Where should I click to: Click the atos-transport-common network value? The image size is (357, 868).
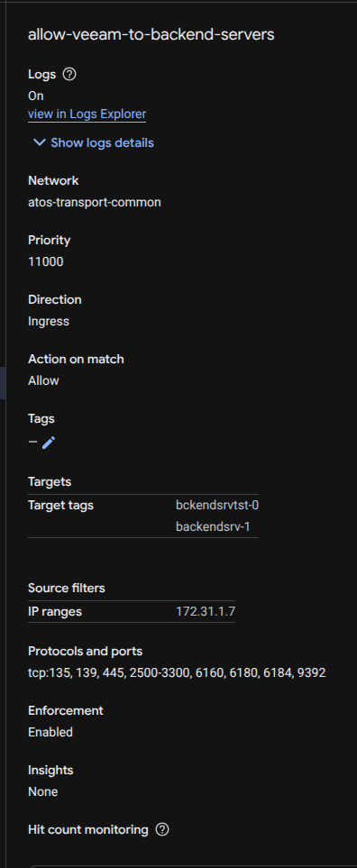95,203
